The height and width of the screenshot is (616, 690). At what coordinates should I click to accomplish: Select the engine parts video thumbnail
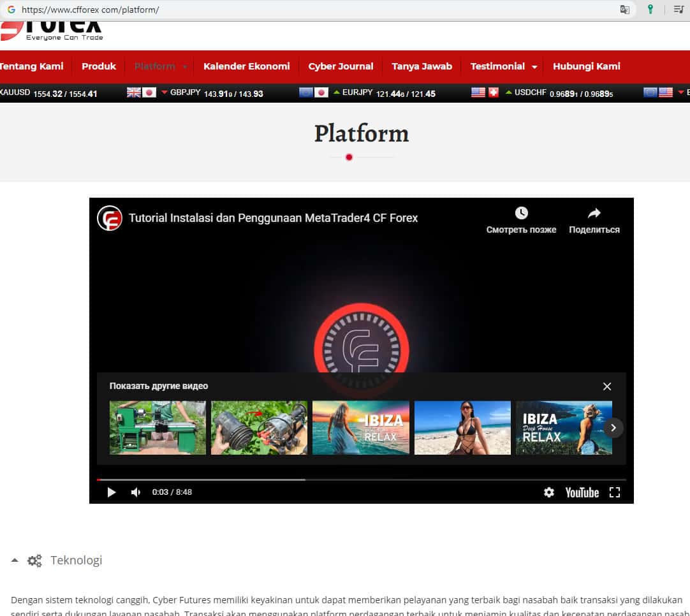[x=259, y=428]
